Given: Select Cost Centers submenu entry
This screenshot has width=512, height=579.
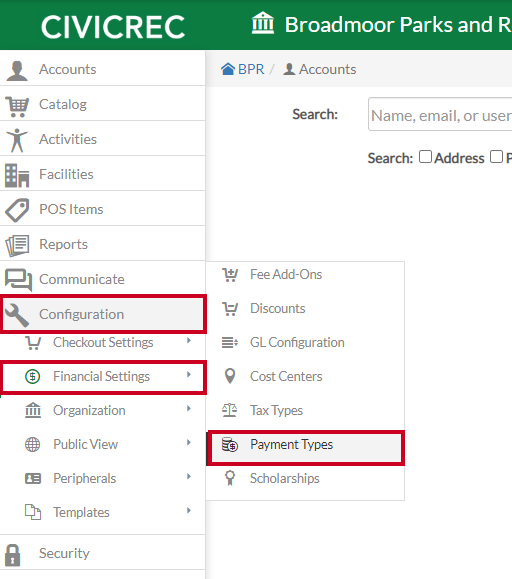Looking at the screenshot, I should click(x=305, y=377).
